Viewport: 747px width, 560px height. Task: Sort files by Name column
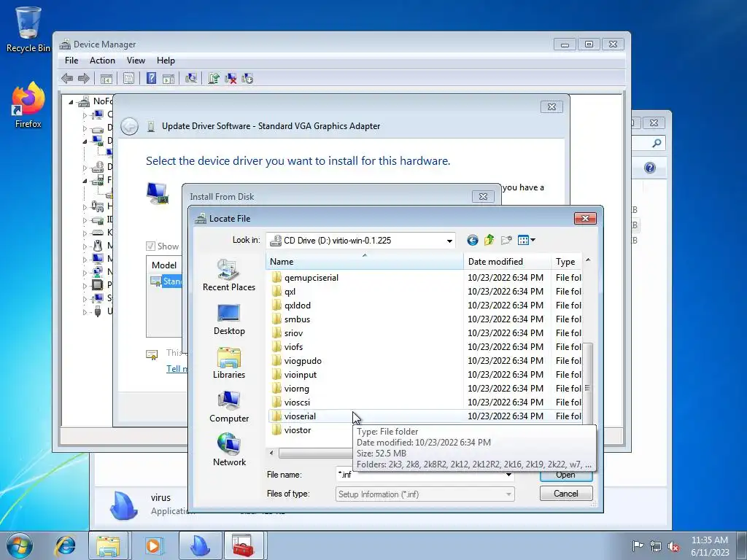coord(364,262)
